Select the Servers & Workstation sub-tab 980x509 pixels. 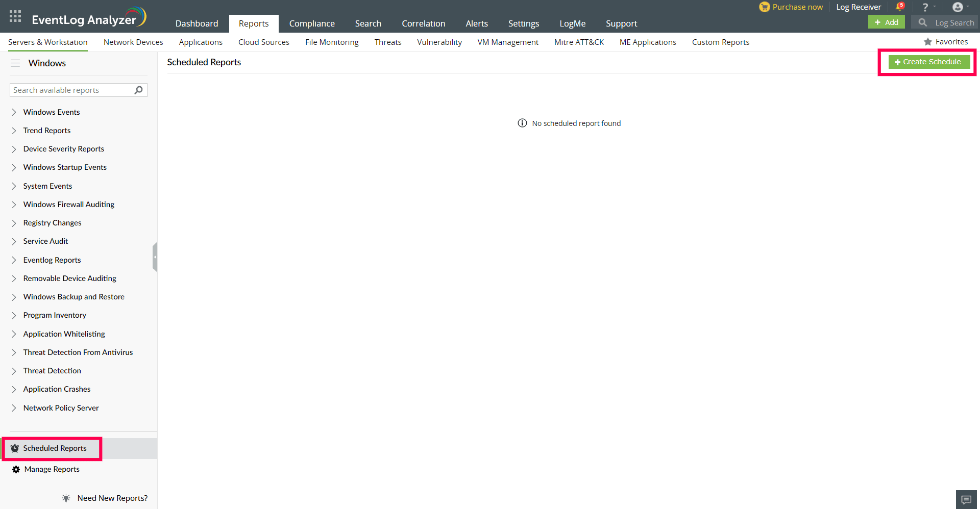click(x=48, y=42)
